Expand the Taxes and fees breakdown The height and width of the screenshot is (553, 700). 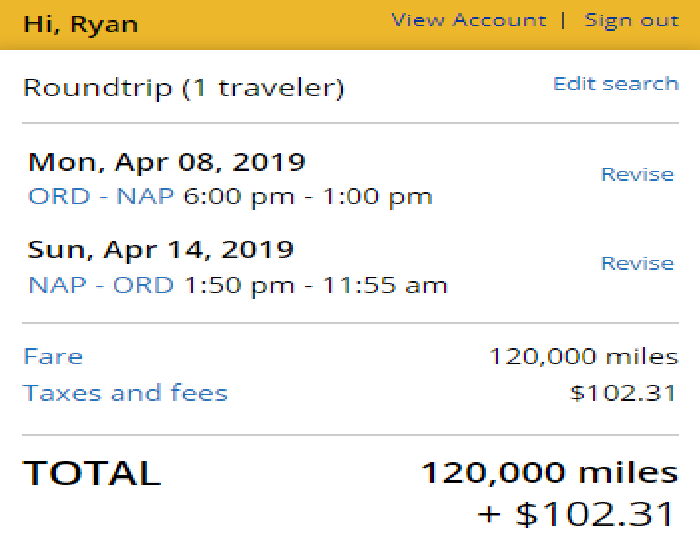click(125, 393)
